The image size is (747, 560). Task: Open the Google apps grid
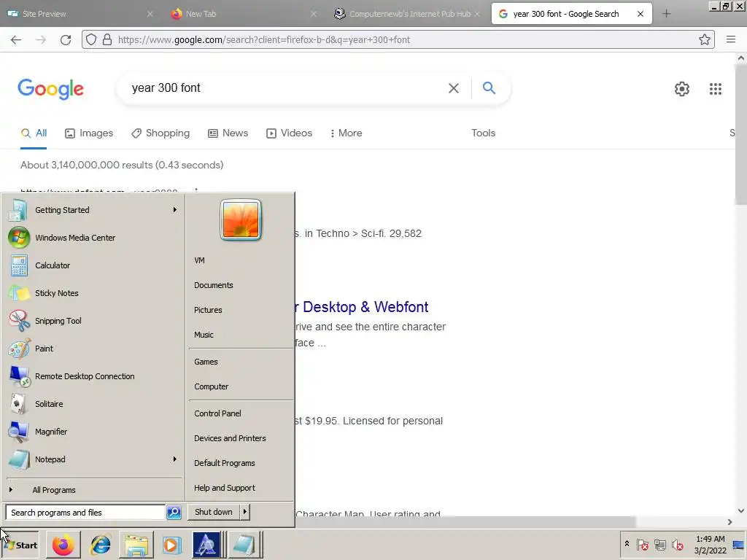[715, 88]
